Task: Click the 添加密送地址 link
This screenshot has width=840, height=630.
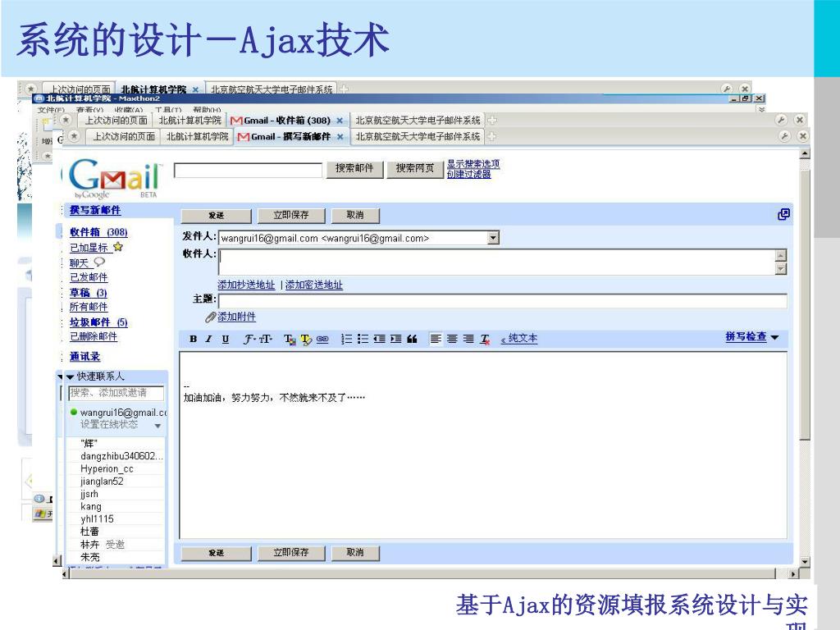Action: pos(314,285)
